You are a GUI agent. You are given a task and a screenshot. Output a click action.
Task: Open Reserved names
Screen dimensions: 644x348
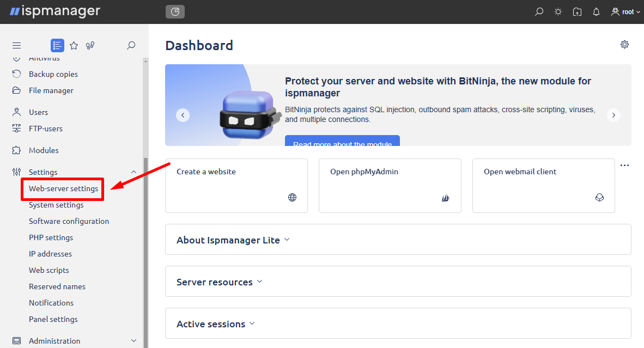click(57, 287)
